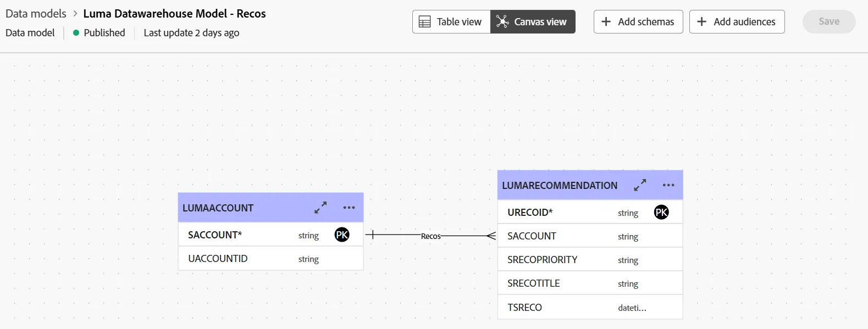Viewport: 868px width, 329px height.
Task: Select the Recos relationship link label
Action: [431, 236]
